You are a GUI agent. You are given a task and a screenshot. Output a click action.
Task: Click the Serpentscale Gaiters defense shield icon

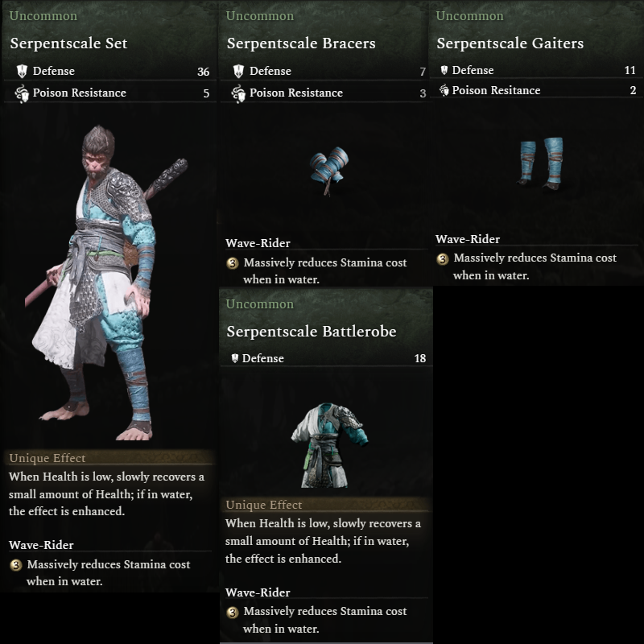[444, 70]
